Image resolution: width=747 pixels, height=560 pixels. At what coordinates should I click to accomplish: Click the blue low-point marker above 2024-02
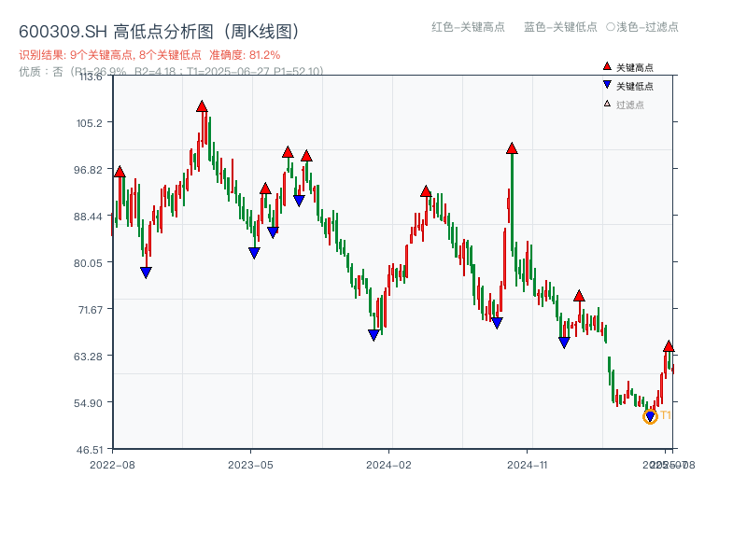pos(374,333)
